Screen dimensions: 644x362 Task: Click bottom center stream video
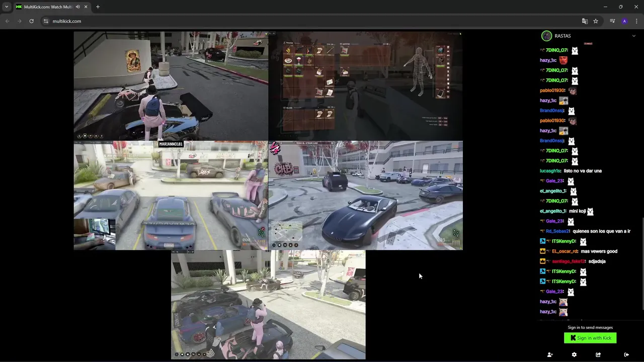coord(268,305)
